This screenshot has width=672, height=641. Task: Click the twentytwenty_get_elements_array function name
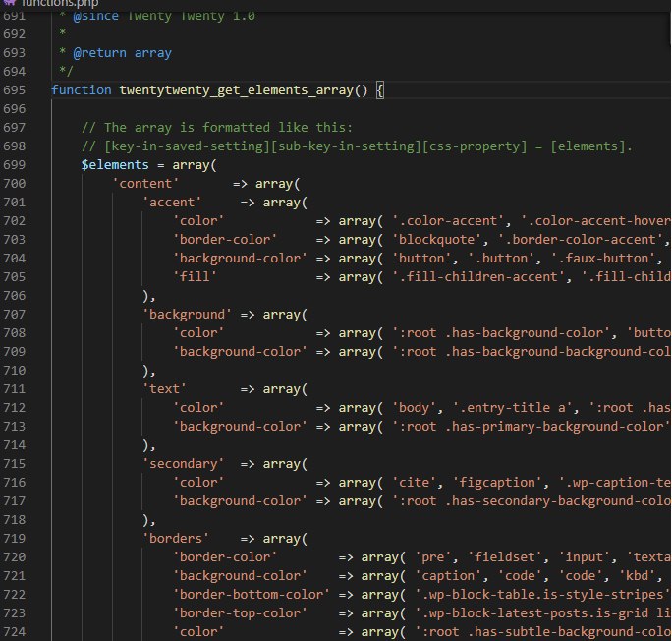tap(236, 90)
